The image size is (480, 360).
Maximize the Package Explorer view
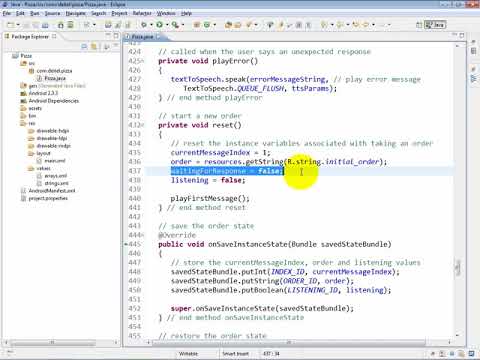[116, 35]
